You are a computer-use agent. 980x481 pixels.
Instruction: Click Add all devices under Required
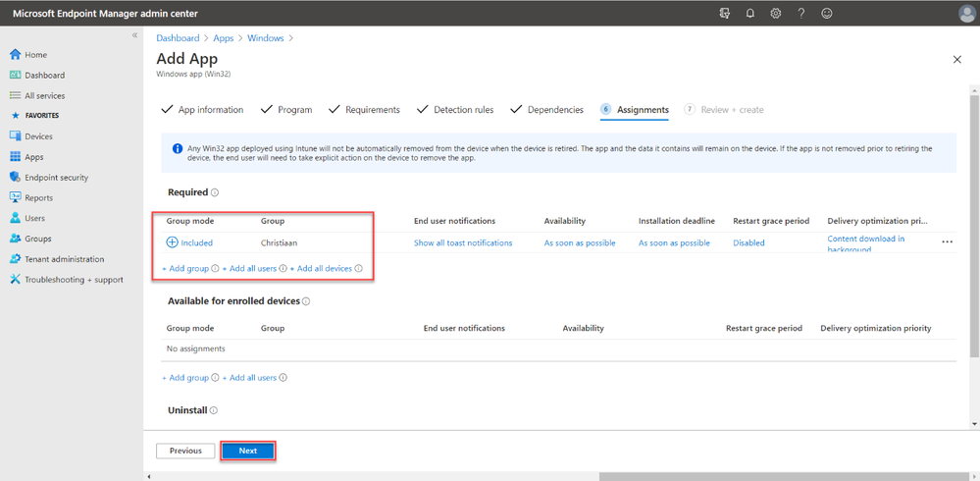(x=321, y=268)
